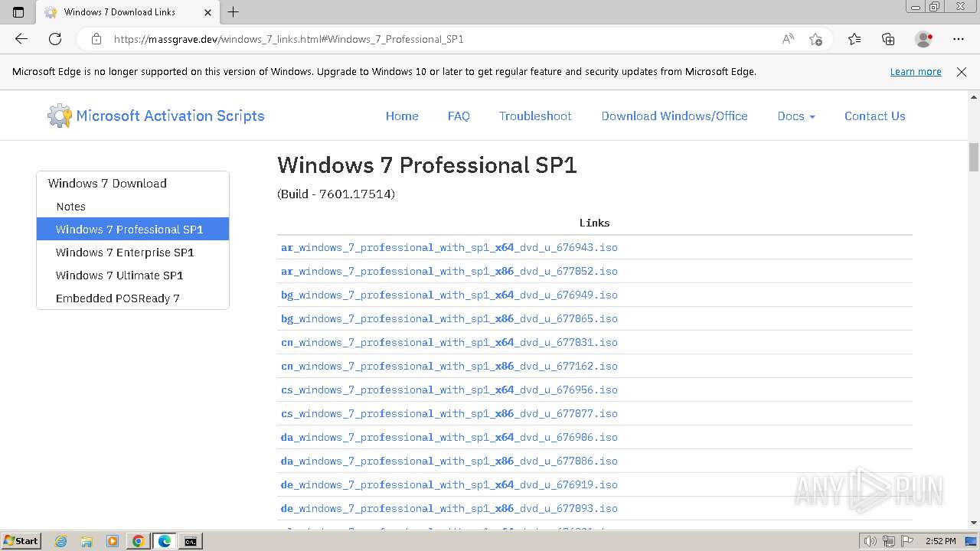Download cn x64 ISO 677031

pos(449,343)
